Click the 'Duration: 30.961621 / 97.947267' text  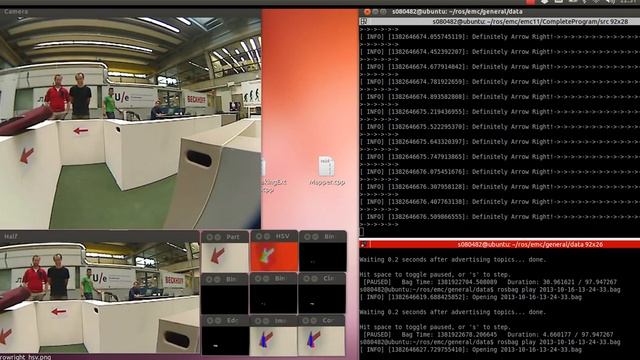(x=562, y=282)
